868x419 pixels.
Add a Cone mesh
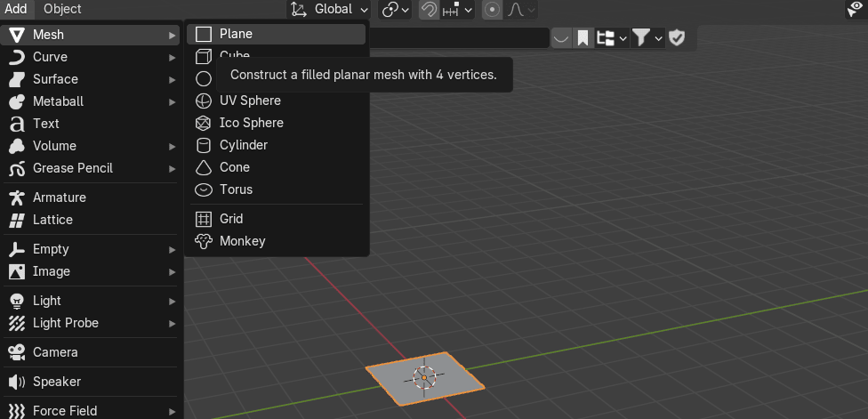[x=234, y=167]
